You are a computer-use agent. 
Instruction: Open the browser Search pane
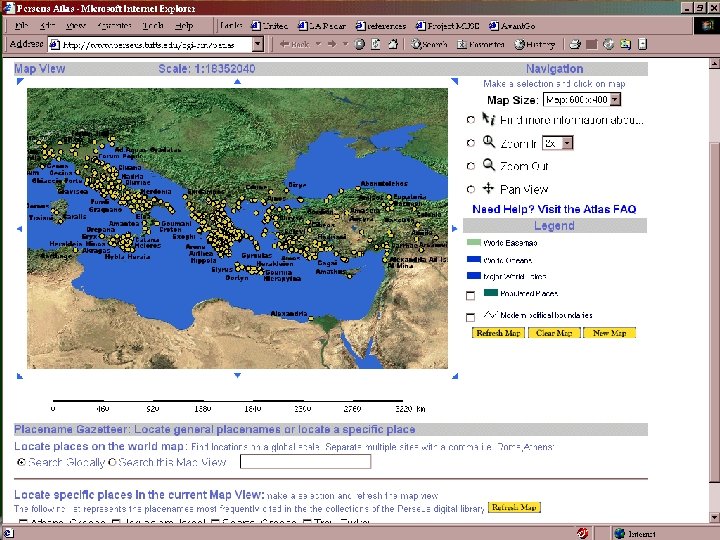tap(429, 44)
